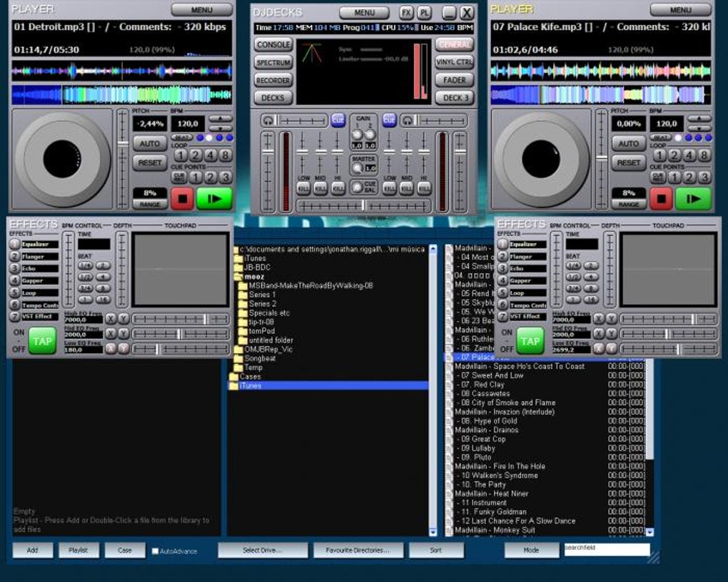The height and width of the screenshot is (582, 728).
Task: Click the Y button for Low EQ Freq, left effects
Action: pos(123,349)
